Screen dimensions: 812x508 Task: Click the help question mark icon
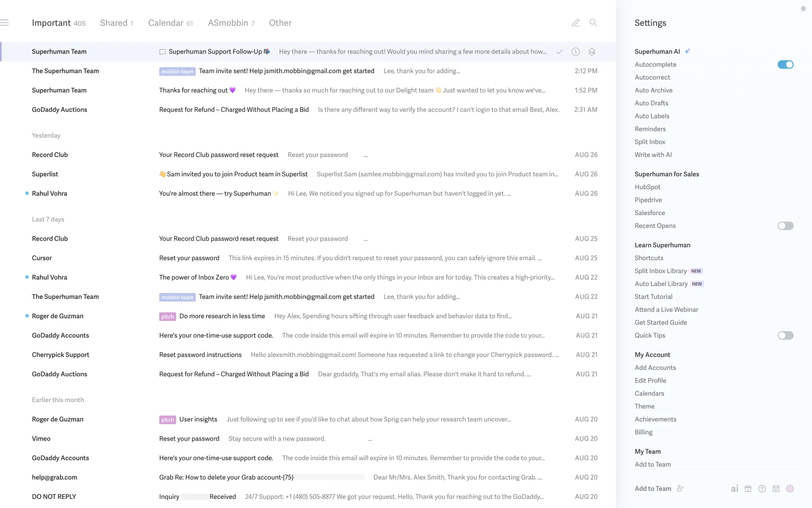coord(762,489)
